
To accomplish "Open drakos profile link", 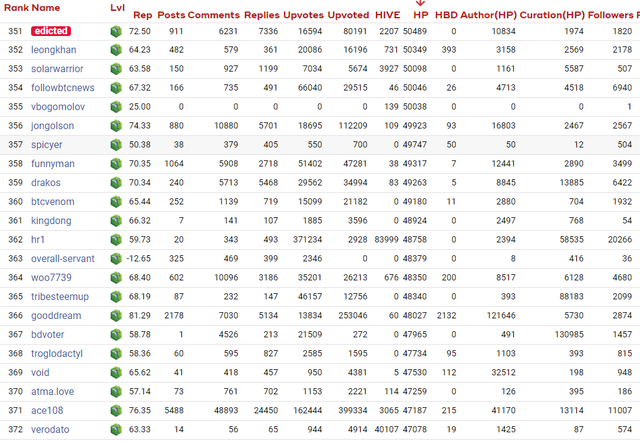I will [x=46, y=182].
